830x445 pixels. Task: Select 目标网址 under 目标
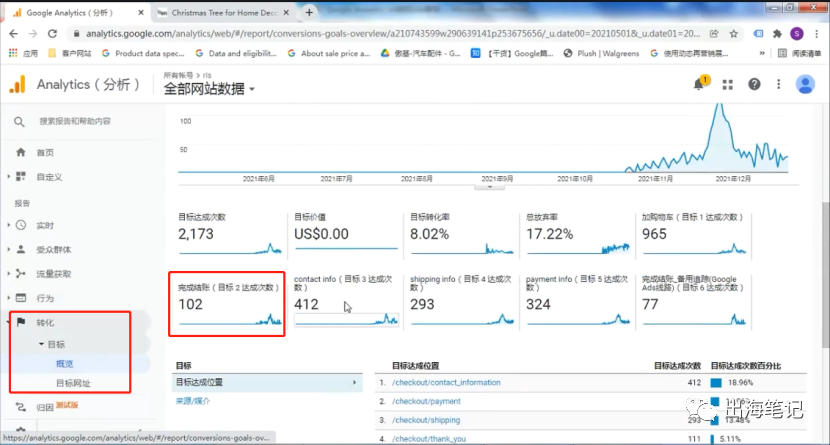[x=74, y=383]
